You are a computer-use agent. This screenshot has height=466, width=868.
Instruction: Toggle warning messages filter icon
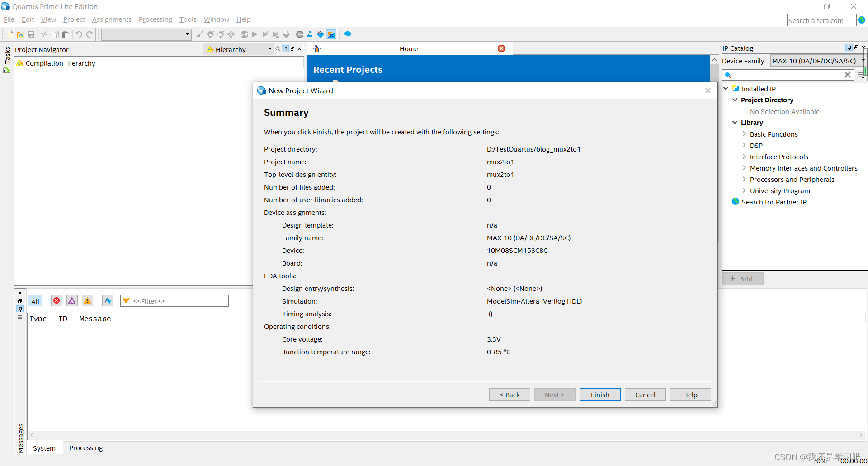tap(87, 301)
